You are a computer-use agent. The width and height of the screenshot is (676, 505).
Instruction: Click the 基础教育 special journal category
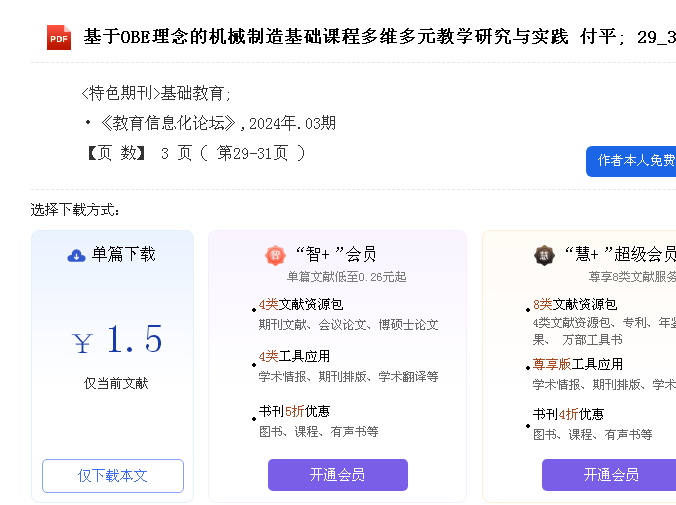194,94
